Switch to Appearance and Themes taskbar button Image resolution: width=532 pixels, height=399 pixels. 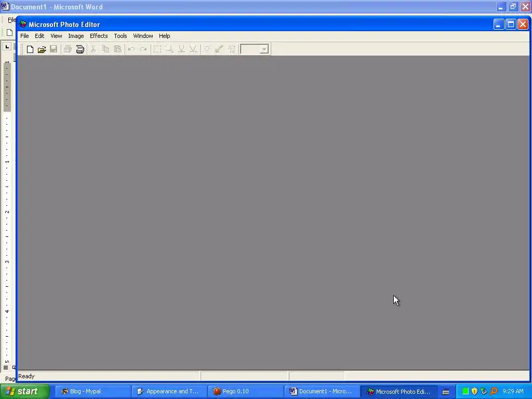point(169,392)
